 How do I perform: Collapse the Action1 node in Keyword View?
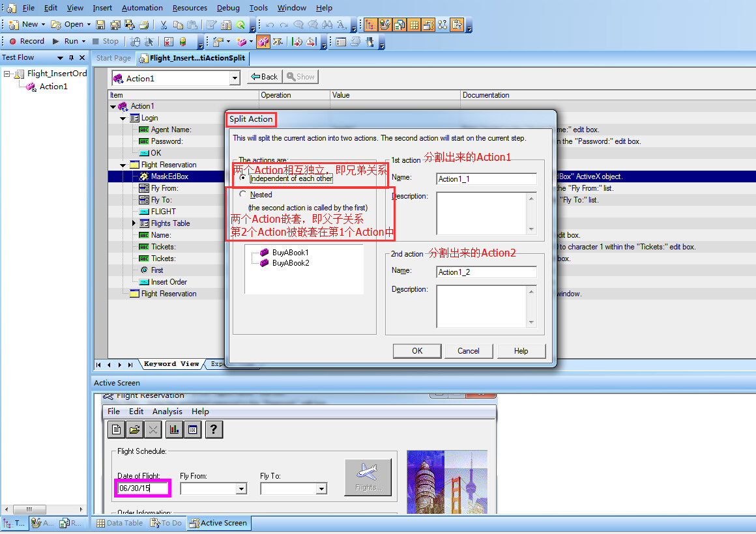(113, 107)
